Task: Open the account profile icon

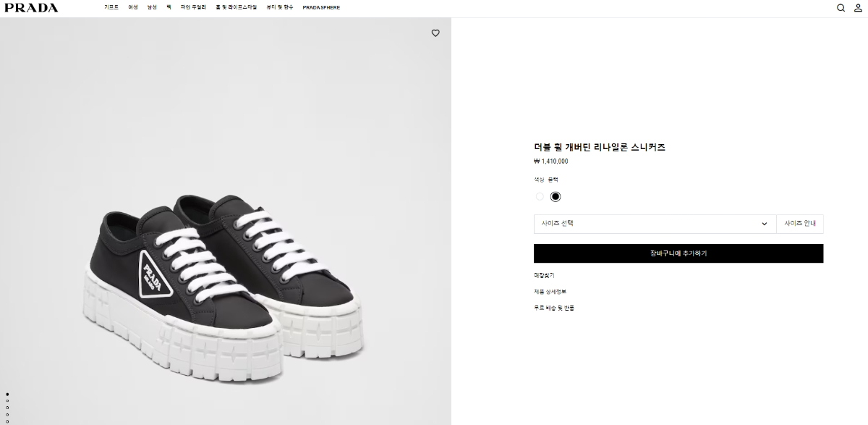Action: 858,8
